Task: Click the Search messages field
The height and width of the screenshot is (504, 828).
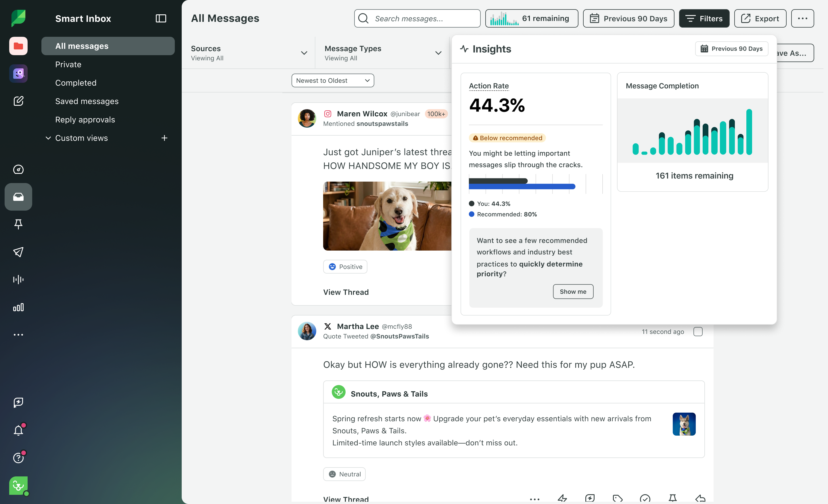Action: pyautogui.click(x=417, y=18)
